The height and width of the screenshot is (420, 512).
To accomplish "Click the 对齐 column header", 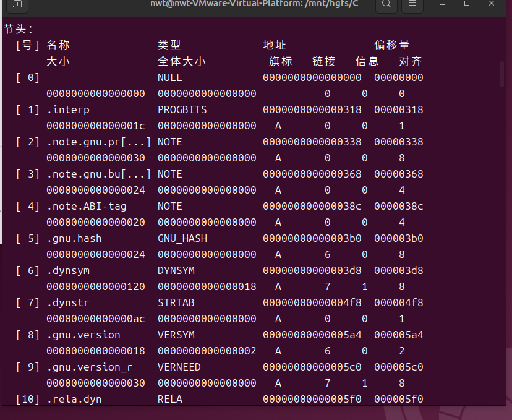I will [411, 61].
